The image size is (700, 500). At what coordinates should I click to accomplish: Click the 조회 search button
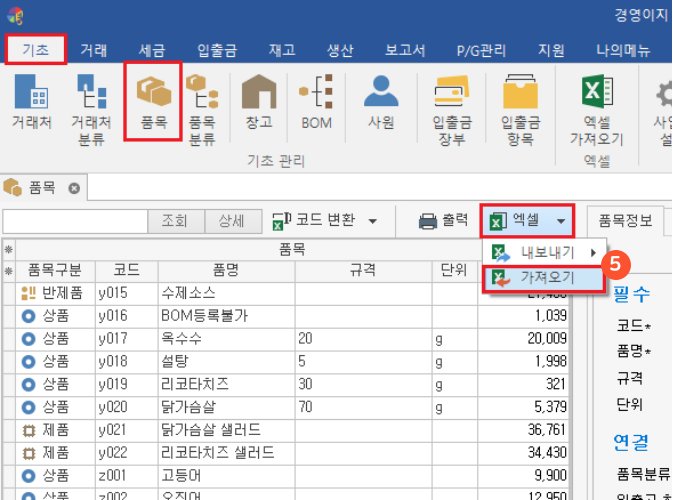pos(175,221)
